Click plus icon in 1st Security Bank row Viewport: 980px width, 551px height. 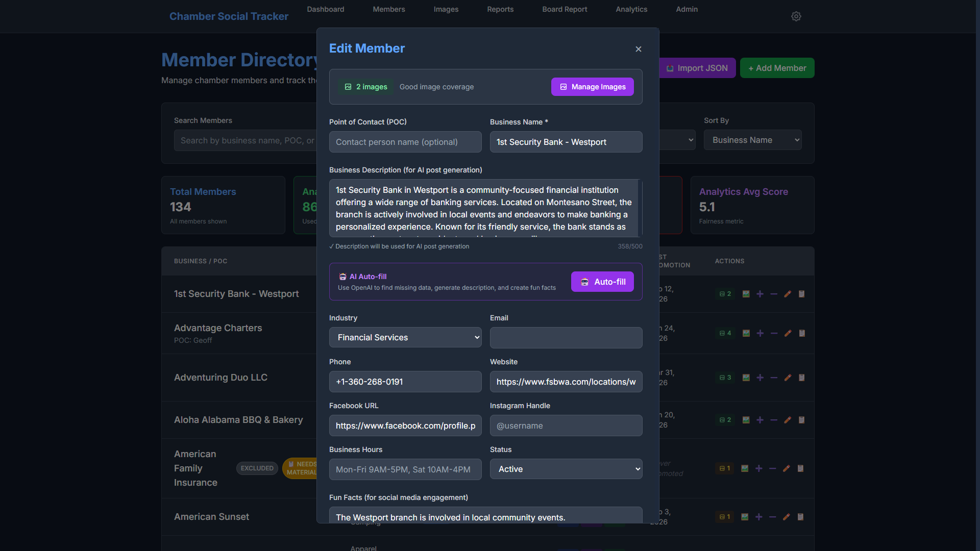(x=760, y=294)
